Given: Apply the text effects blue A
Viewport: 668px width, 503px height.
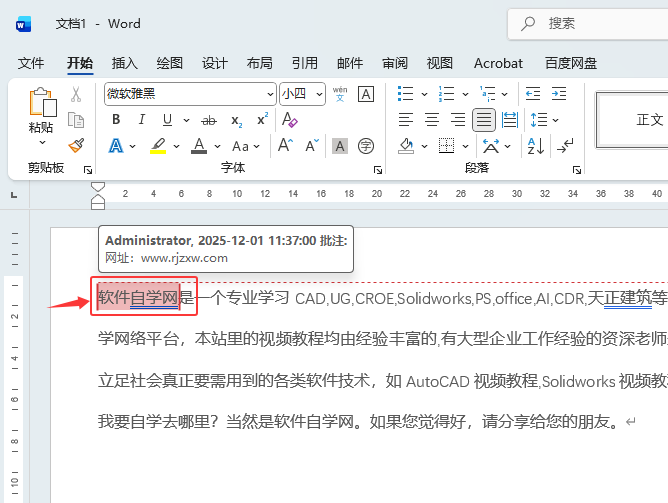Looking at the screenshot, I should tap(116, 146).
